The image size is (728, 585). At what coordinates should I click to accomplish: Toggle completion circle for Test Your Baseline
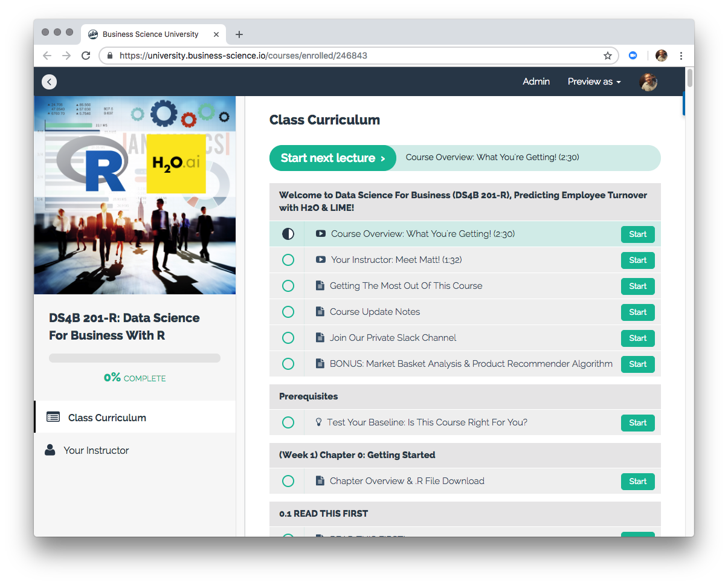click(x=288, y=422)
